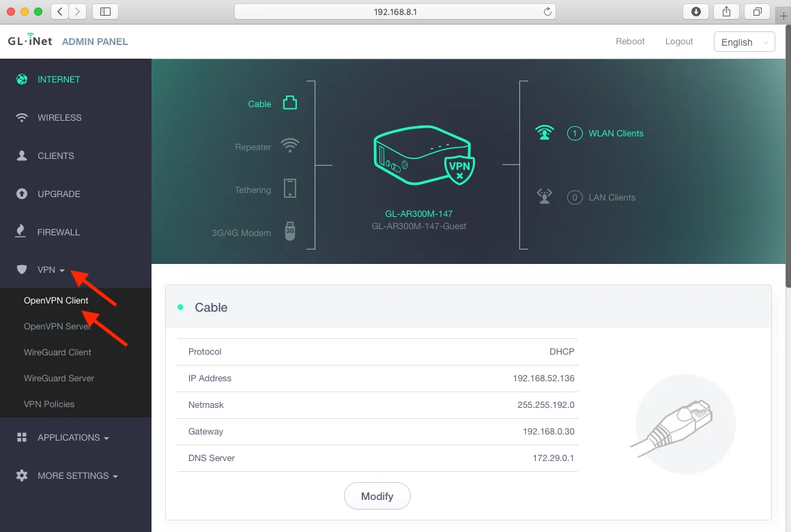Open OpenVPN Client submenu item
This screenshot has width=791, height=532.
coord(56,300)
